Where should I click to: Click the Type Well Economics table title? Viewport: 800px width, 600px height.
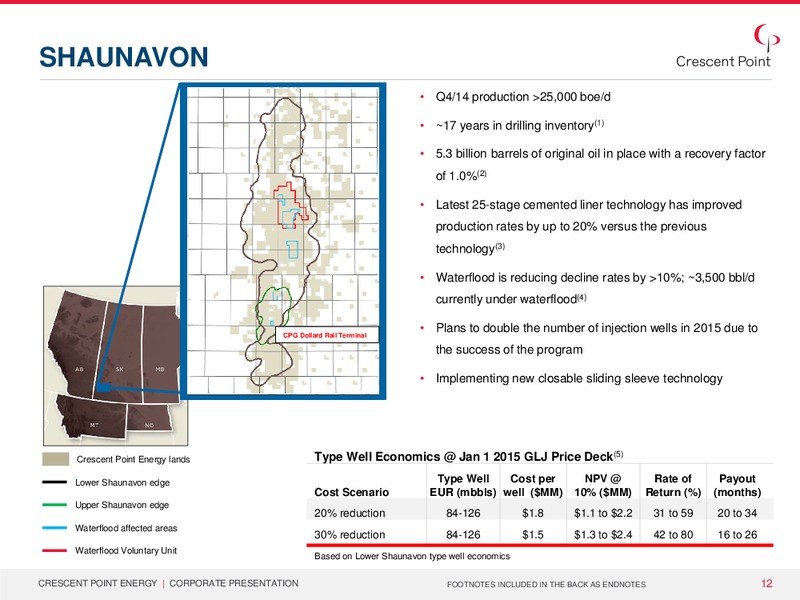(x=468, y=456)
